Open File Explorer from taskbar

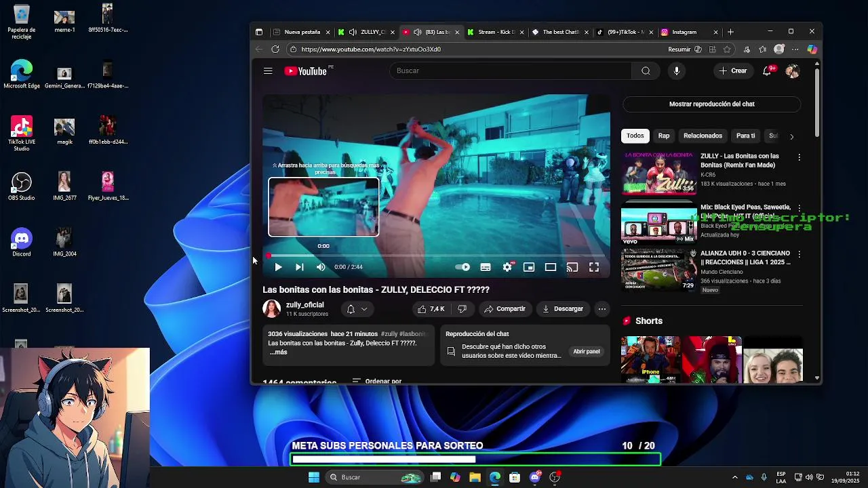[x=475, y=477]
